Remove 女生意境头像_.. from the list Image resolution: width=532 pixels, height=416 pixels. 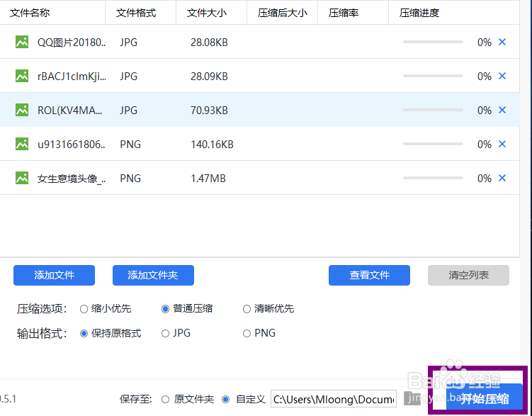[x=502, y=178]
